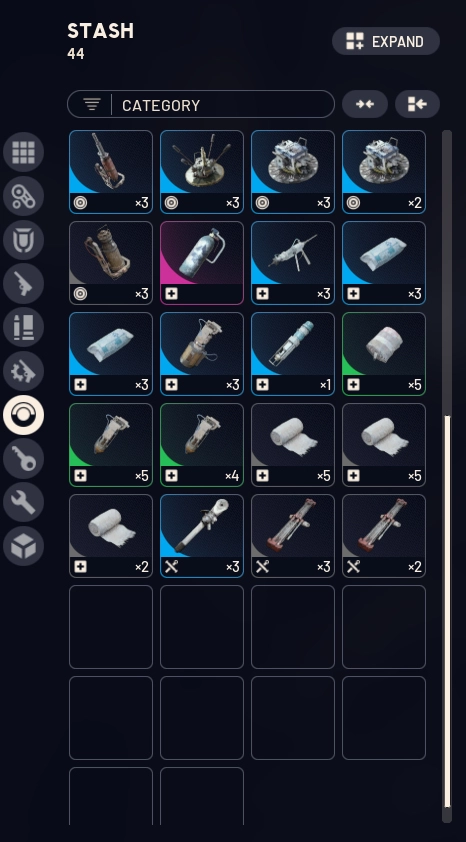This screenshot has height=842, width=466.
Task: Select the pink-rarity canister item
Action: coord(202,263)
